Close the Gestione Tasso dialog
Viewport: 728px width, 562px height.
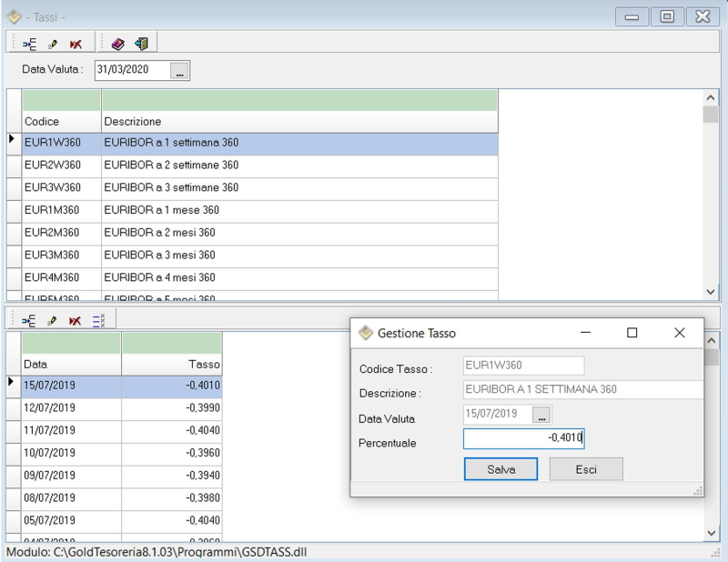[x=679, y=333]
